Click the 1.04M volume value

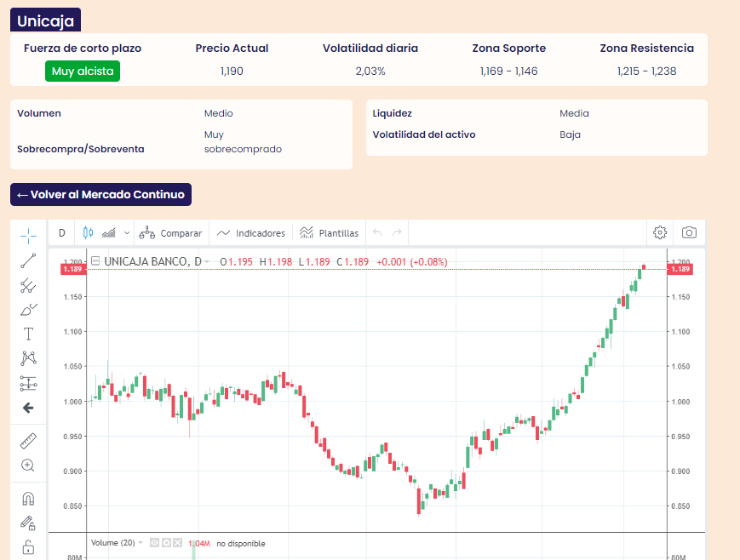(199, 544)
